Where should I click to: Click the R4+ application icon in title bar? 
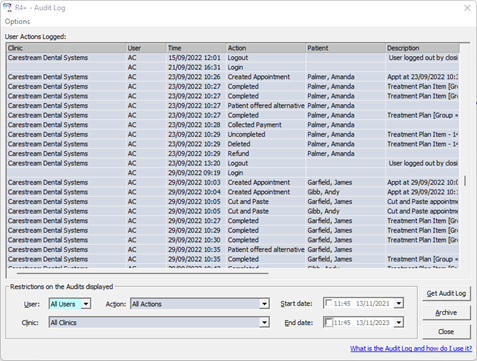tap(7, 7)
